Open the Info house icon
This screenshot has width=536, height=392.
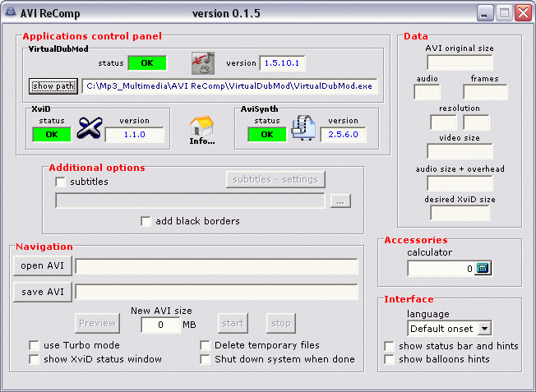pos(202,126)
